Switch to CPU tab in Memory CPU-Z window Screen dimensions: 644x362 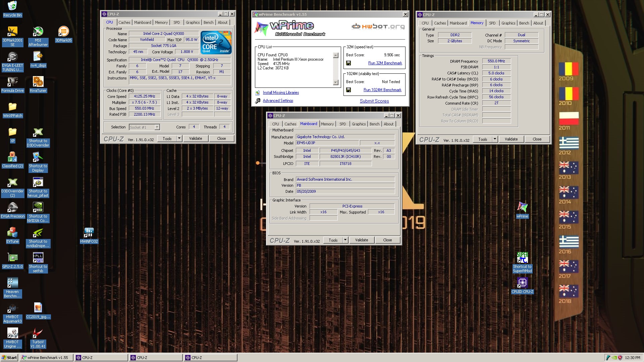pos(425,23)
